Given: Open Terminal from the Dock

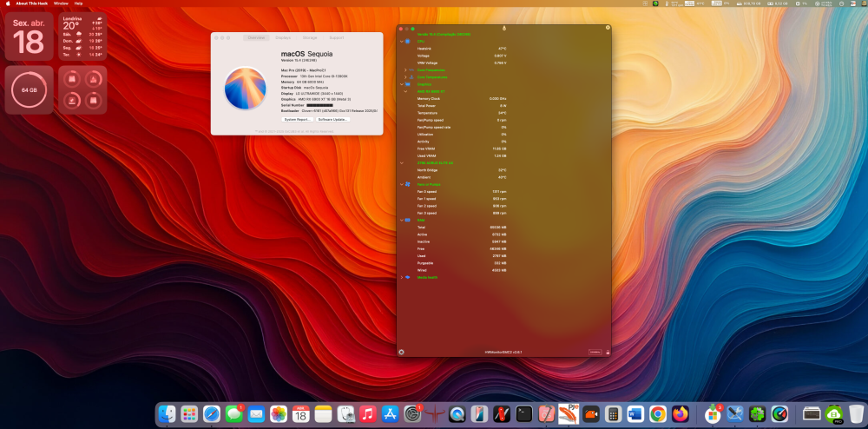Looking at the screenshot, I should click(523, 413).
